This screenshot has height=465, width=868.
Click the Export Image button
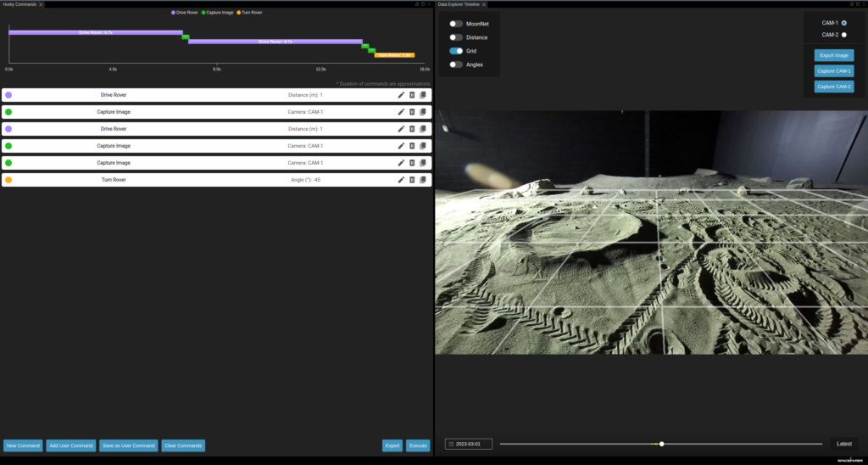pos(834,55)
